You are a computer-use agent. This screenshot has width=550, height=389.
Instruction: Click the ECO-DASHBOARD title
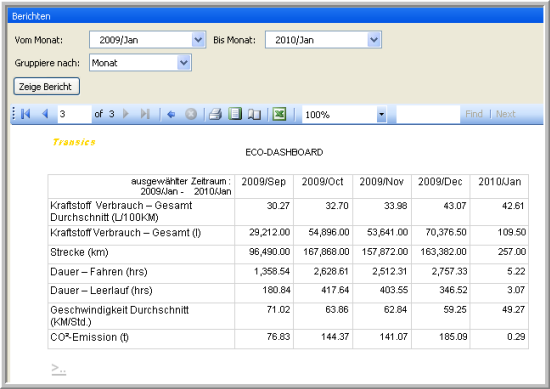point(284,153)
